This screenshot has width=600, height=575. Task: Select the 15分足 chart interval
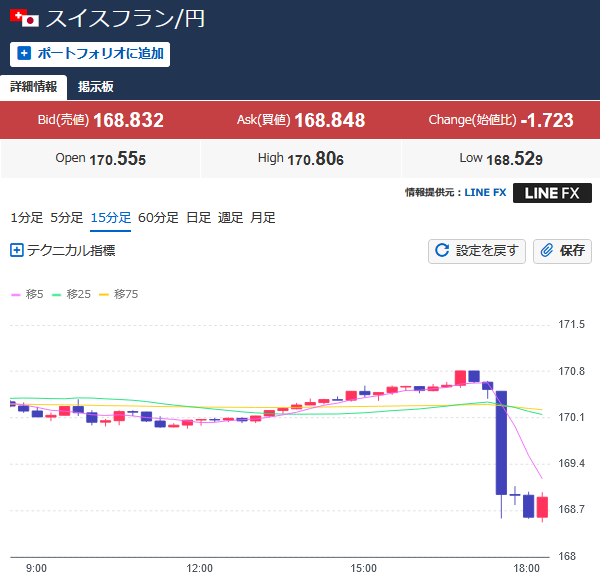[x=111, y=218]
